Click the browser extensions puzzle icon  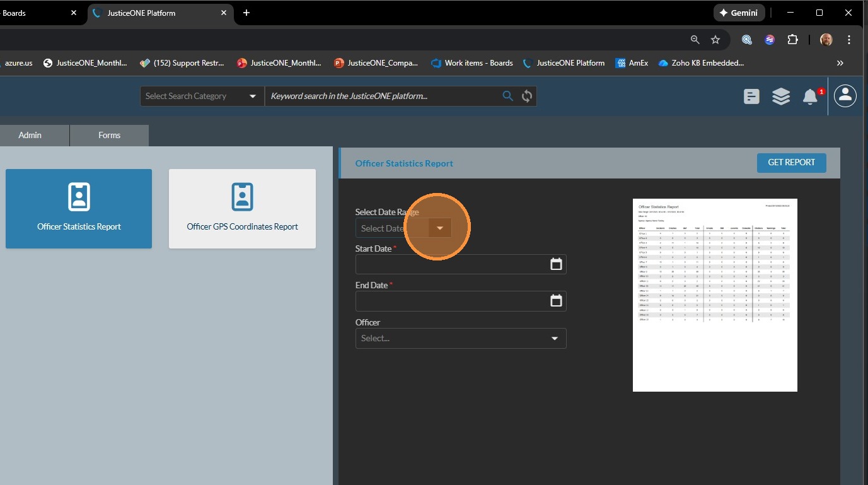pos(792,39)
